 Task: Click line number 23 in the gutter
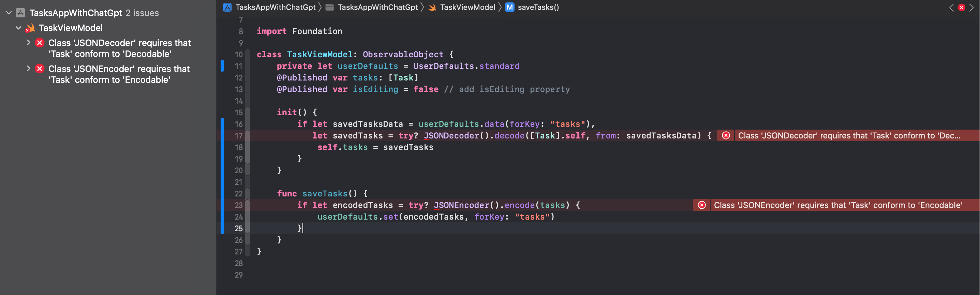coord(239,205)
